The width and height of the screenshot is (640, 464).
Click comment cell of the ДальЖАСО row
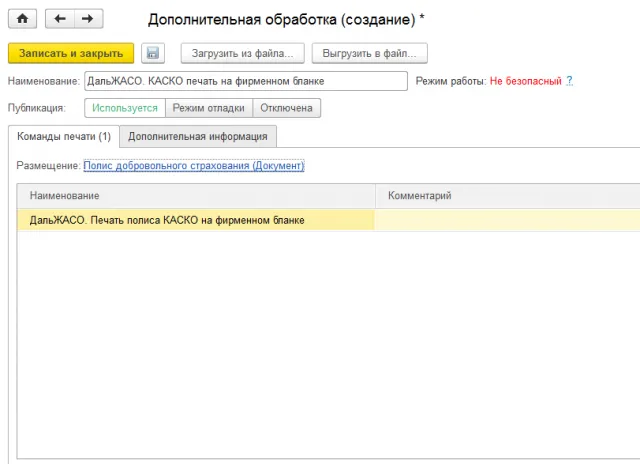[x=507, y=220]
